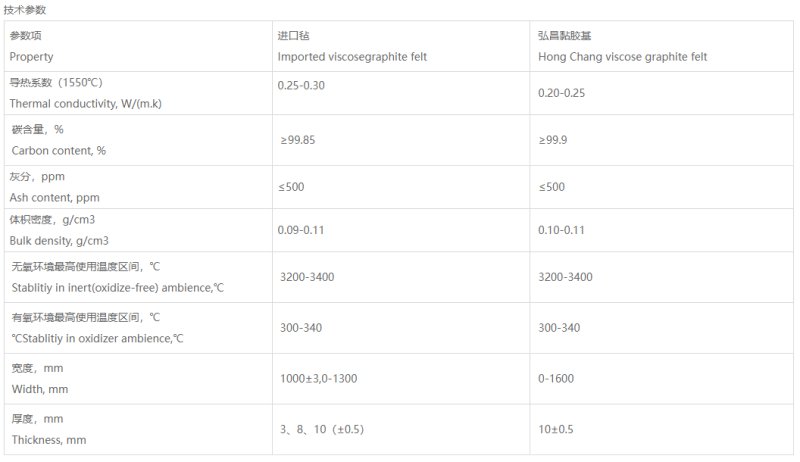The height and width of the screenshot is (462, 800).
Task: Select the Width, mm row label
Action: [40, 389]
